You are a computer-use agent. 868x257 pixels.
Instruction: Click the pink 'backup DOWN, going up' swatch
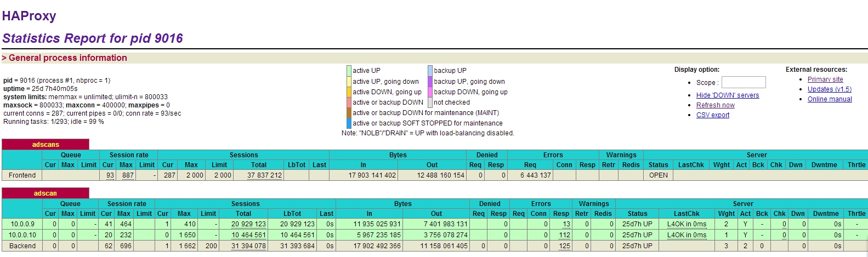point(430,92)
